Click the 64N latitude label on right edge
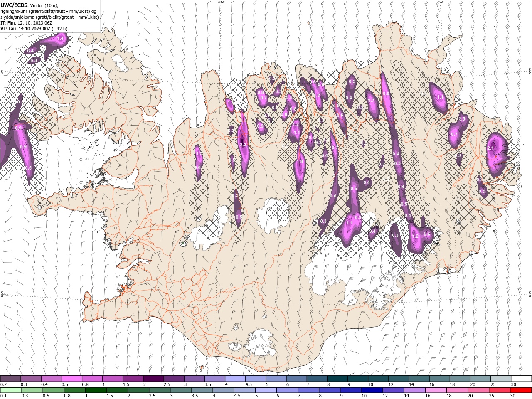532x399 pixels. 530,294
